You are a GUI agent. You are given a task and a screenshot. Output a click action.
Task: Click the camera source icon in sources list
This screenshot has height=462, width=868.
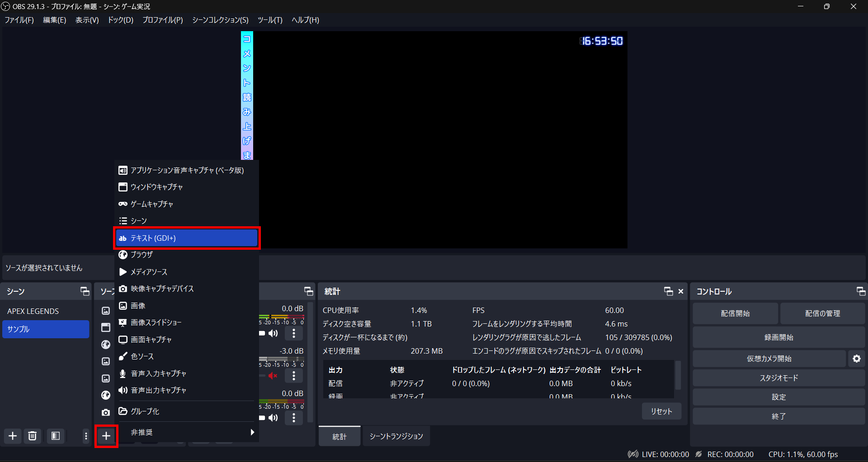(x=106, y=412)
